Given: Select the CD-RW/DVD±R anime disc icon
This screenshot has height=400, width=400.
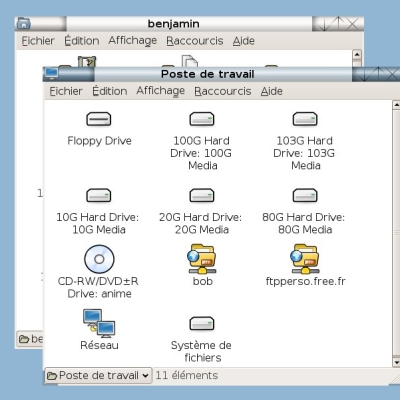Looking at the screenshot, I should click(99, 259).
